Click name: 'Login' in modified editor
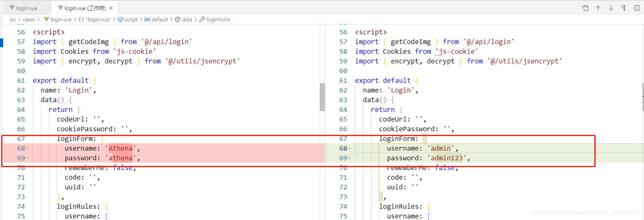This screenshot has height=220, width=644. point(390,90)
